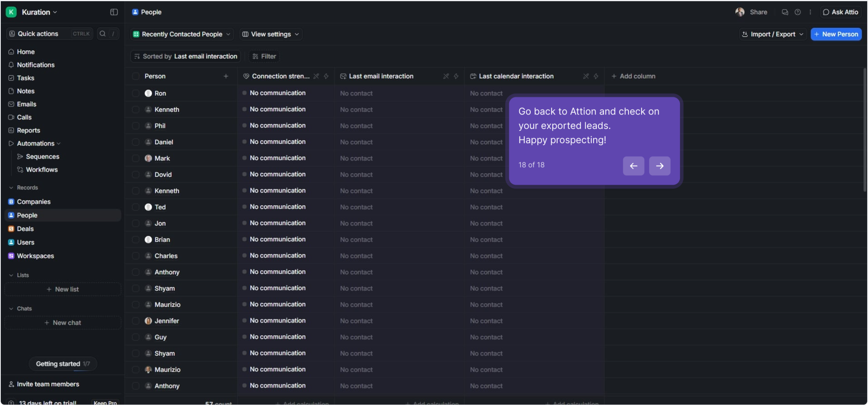The height and width of the screenshot is (405, 868).
Task: Open the View settings dropdown
Action: [x=271, y=34]
